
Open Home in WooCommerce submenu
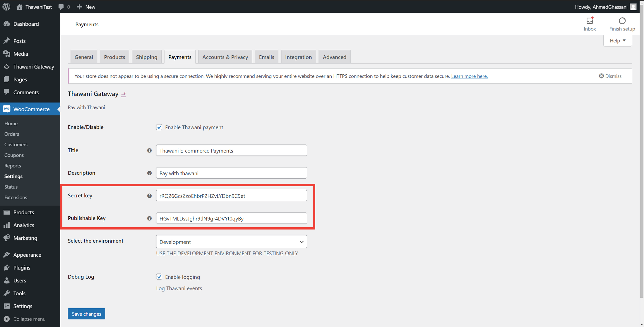[x=11, y=123]
